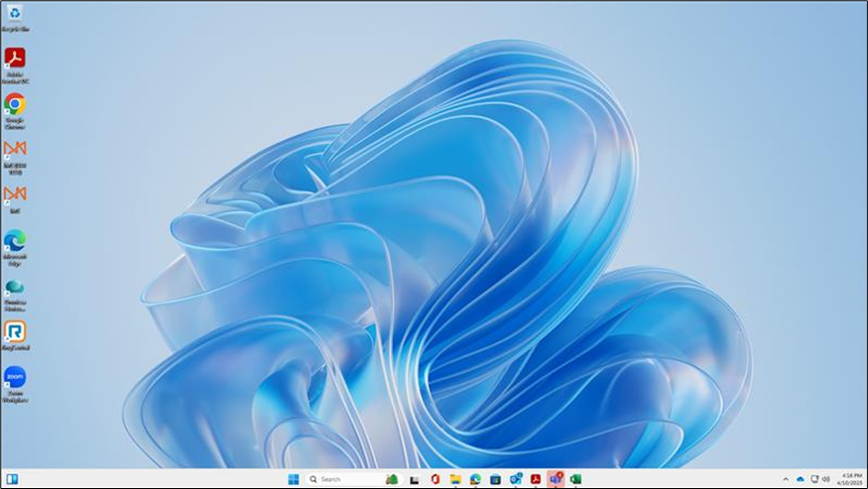Select the RingCentral desktop shortcut

point(14,332)
